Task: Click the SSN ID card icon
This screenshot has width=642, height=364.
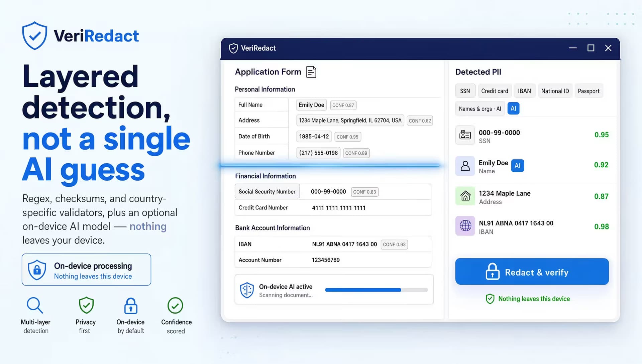Action: (x=465, y=135)
